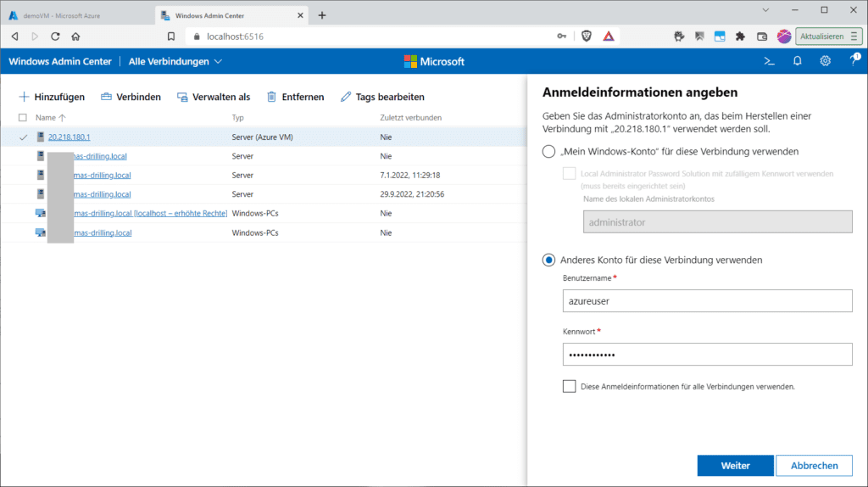Click the Microsoft logo in the header

(434, 61)
